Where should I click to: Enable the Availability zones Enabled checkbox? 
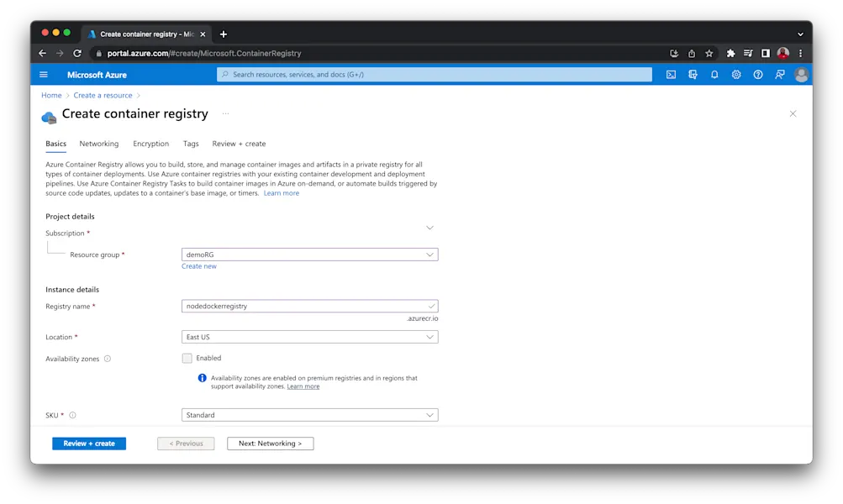[187, 357]
